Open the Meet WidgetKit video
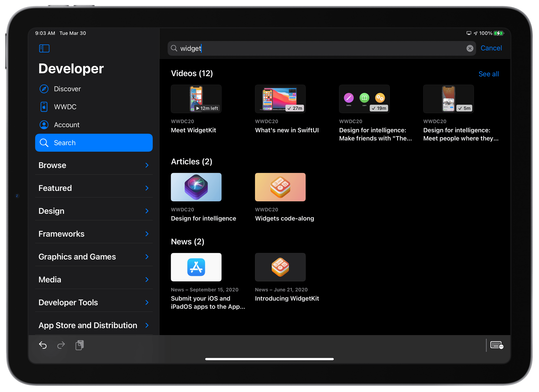 [x=196, y=99]
